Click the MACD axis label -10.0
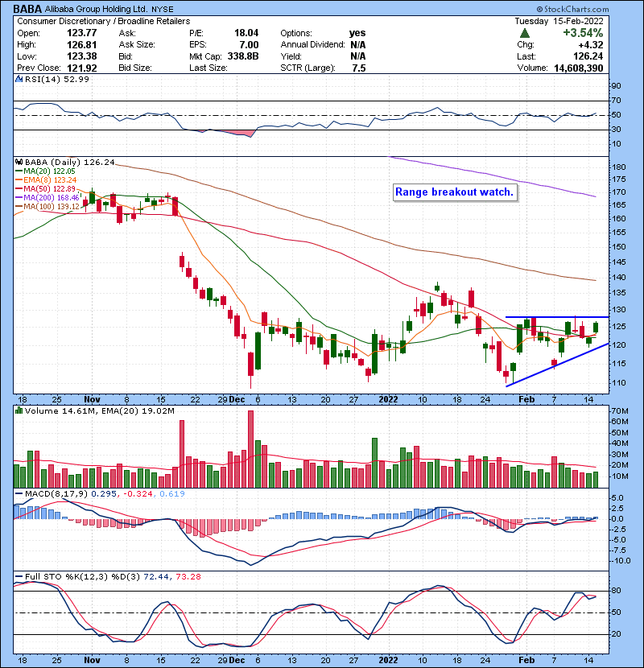The height and width of the screenshot is (668, 644). [x=620, y=561]
